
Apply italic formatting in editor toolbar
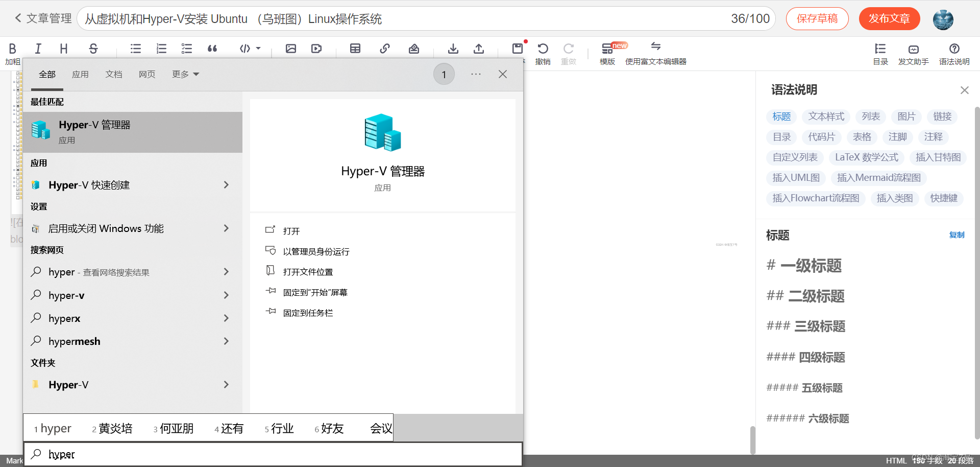[x=38, y=49]
